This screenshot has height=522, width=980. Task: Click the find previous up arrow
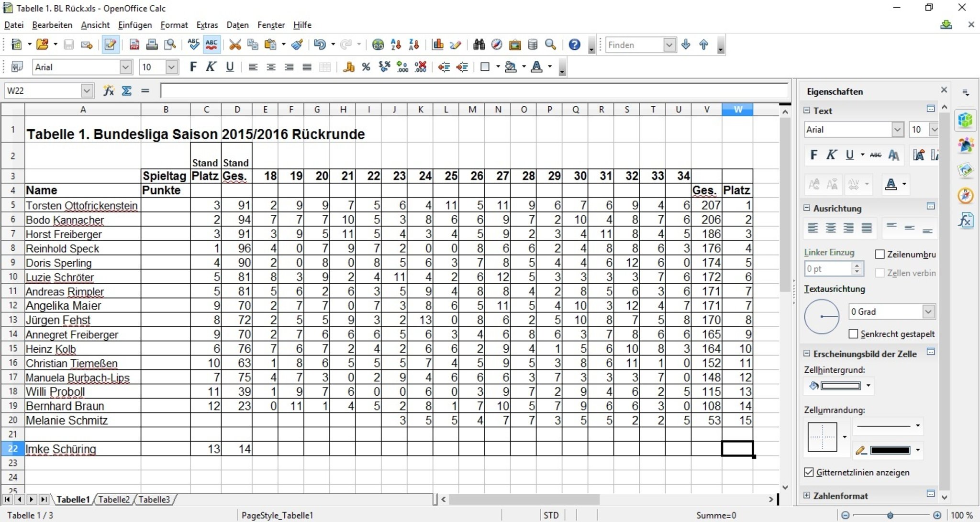tap(703, 45)
